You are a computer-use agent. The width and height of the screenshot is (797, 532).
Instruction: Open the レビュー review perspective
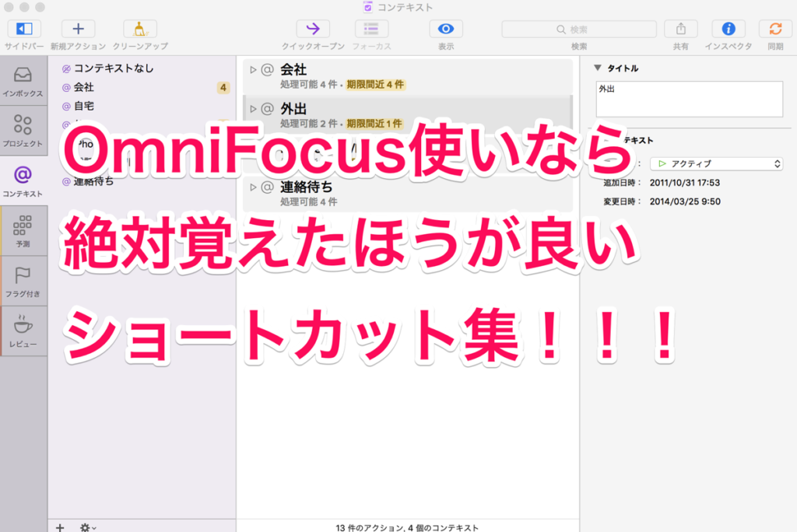pos(23,331)
